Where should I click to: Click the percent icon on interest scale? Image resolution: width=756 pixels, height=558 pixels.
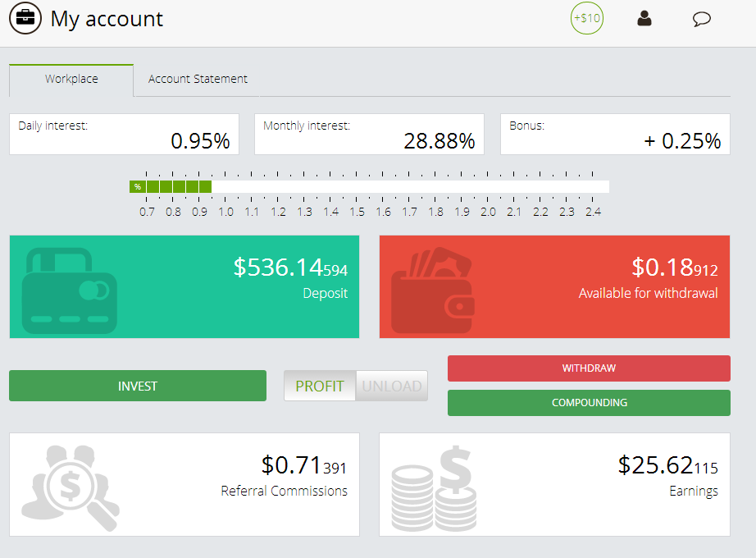coord(137,187)
